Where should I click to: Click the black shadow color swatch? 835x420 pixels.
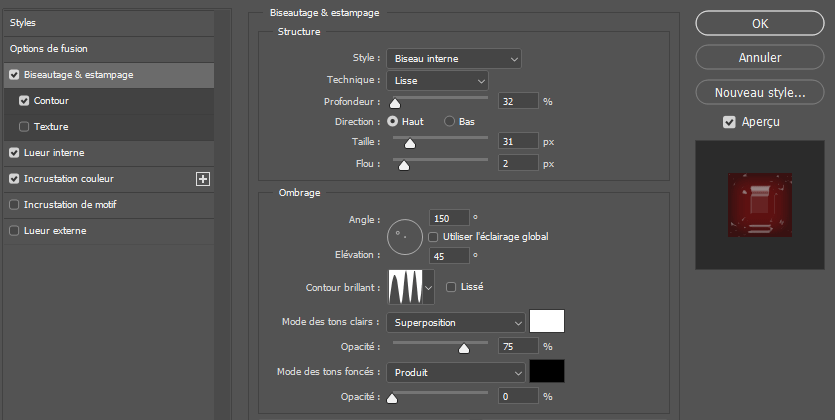click(547, 372)
